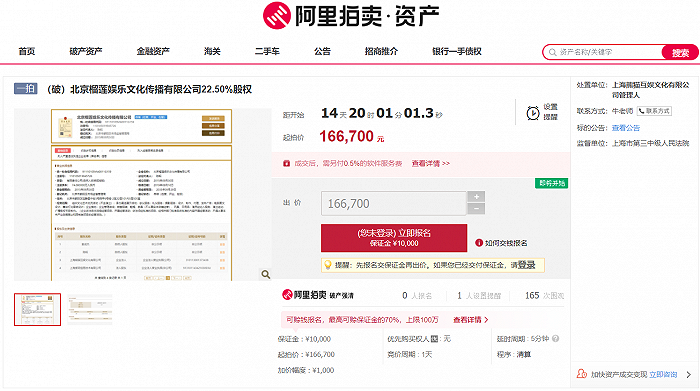Click the 起拍价: ¥166,700 detail text
Viewport: 700px width, 391px height.
pos(306,354)
